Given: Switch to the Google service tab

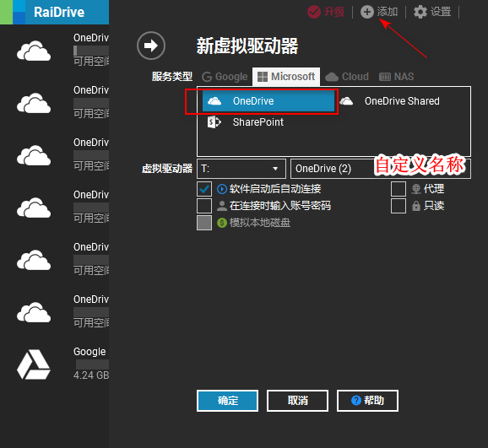Looking at the screenshot, I should coord(225,77).
